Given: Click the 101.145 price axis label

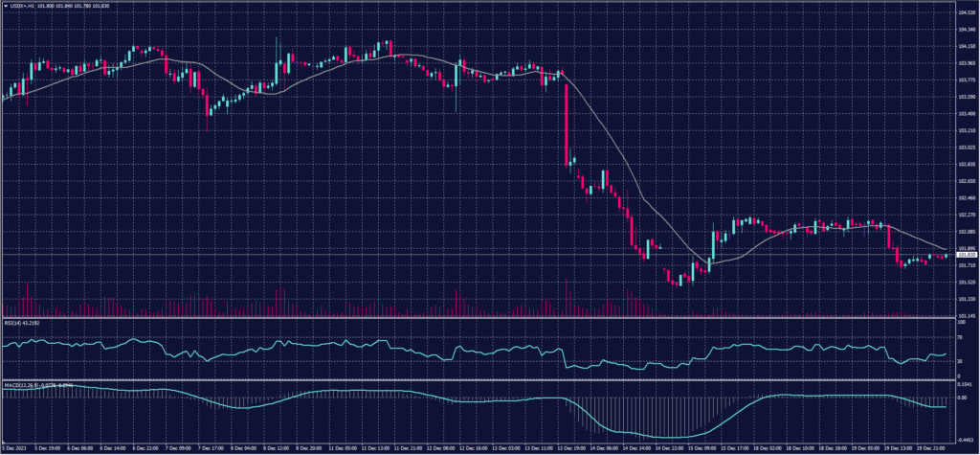Looking at the screenshot, I should pos(966,315).
